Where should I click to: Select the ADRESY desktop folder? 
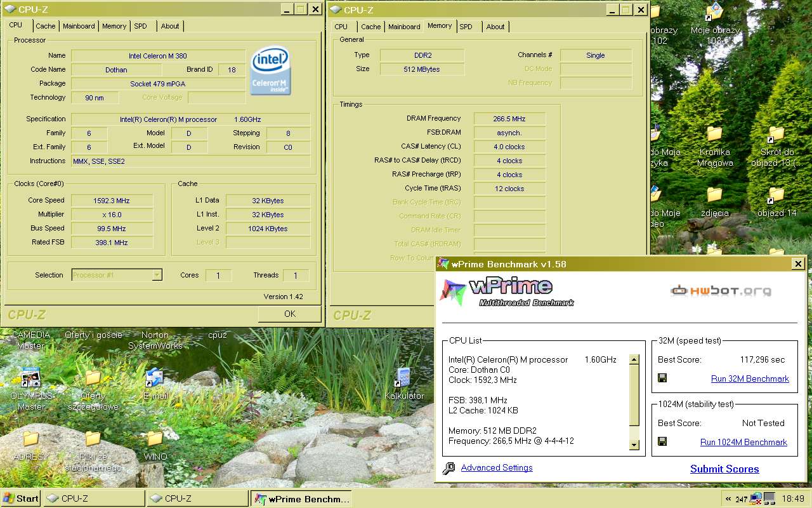pos(30,445)
